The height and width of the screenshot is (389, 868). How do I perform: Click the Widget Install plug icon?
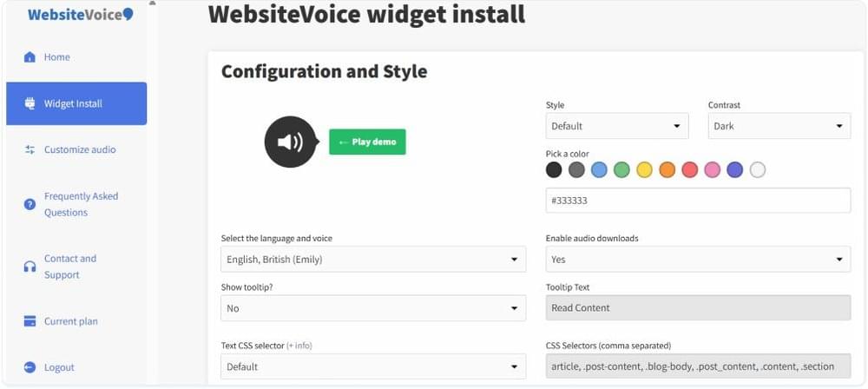(30, 103)
